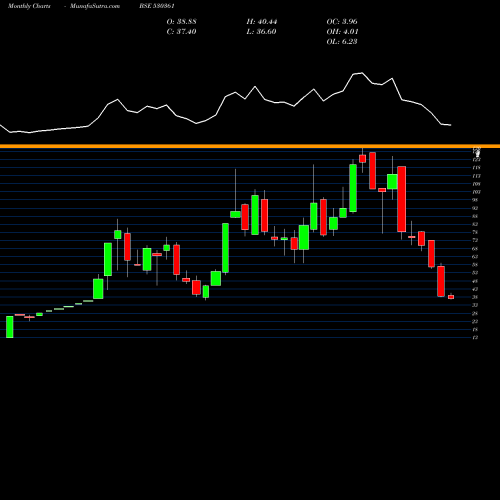Click the final small red candle near 36

pos(451,297)
